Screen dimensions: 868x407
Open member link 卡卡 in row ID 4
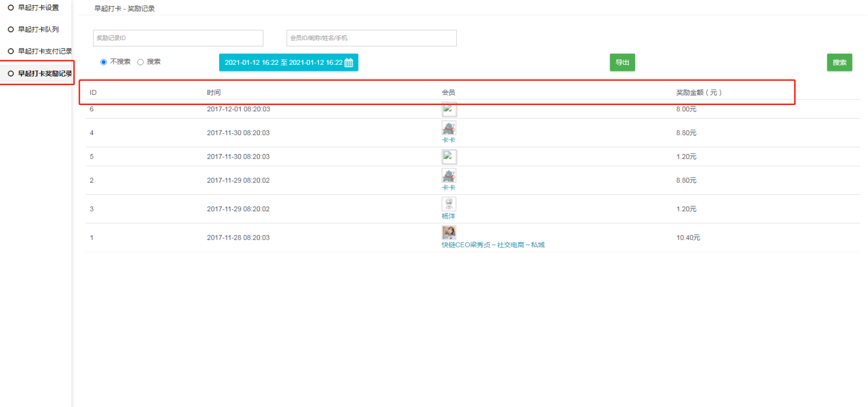coord(449,140)
